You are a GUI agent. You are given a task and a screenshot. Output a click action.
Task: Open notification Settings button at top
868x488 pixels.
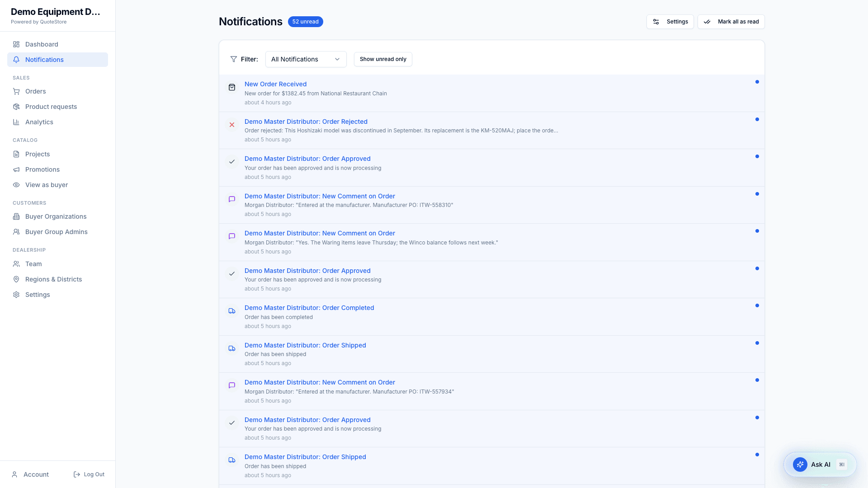click(670, 22)
